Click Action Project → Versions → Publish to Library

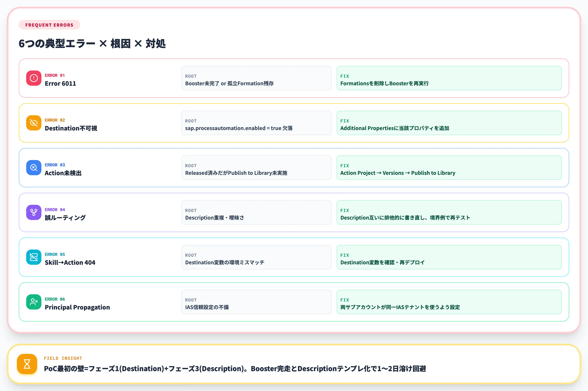[x=398, y=173]
